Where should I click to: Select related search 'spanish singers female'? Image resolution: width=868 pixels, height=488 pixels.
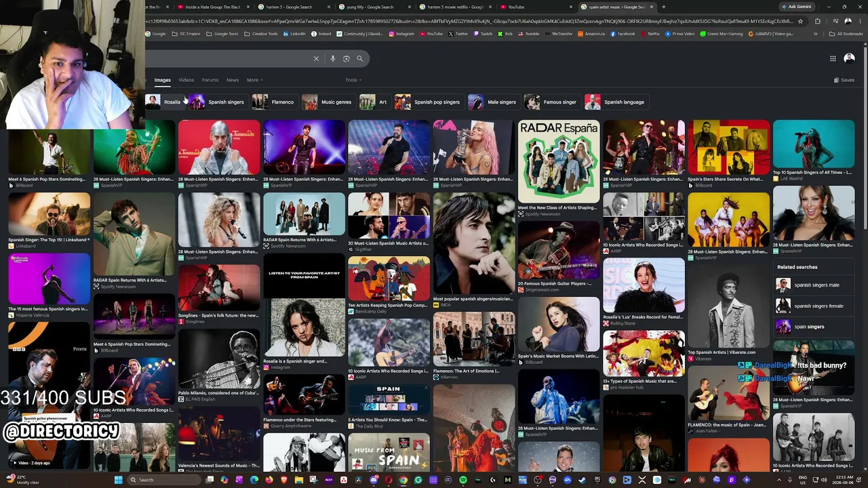click(x=814, y=306)
